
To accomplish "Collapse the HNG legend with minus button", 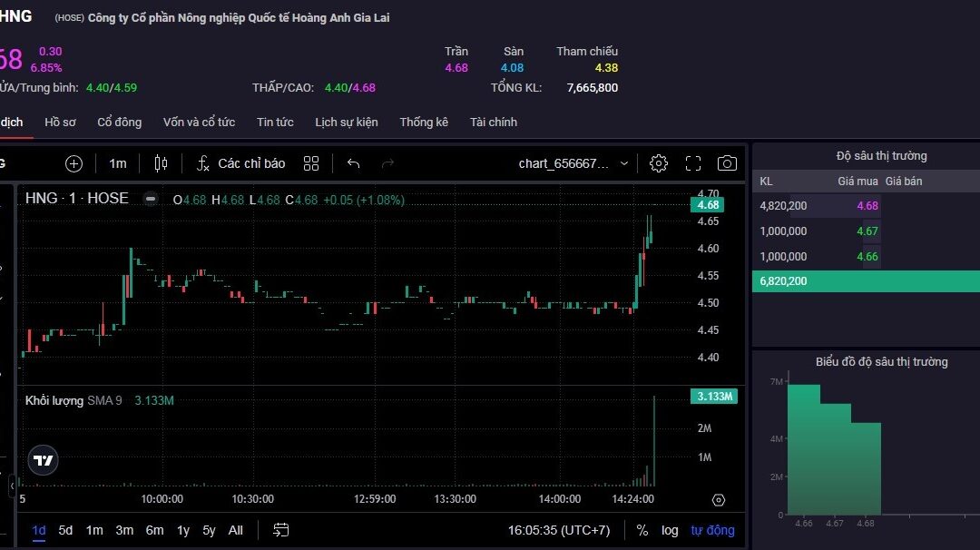I will point(151,199).
